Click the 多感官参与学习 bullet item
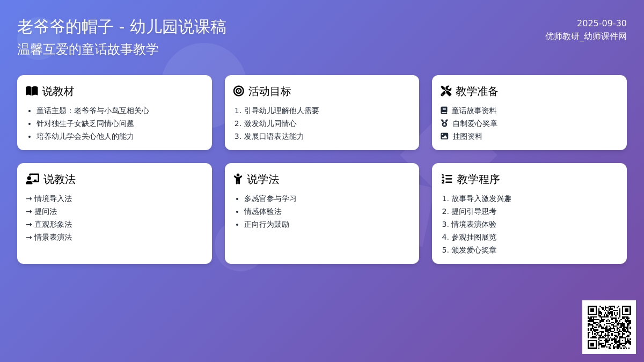The height and width of the screenshot is (362, 644). tap(270, 198)
